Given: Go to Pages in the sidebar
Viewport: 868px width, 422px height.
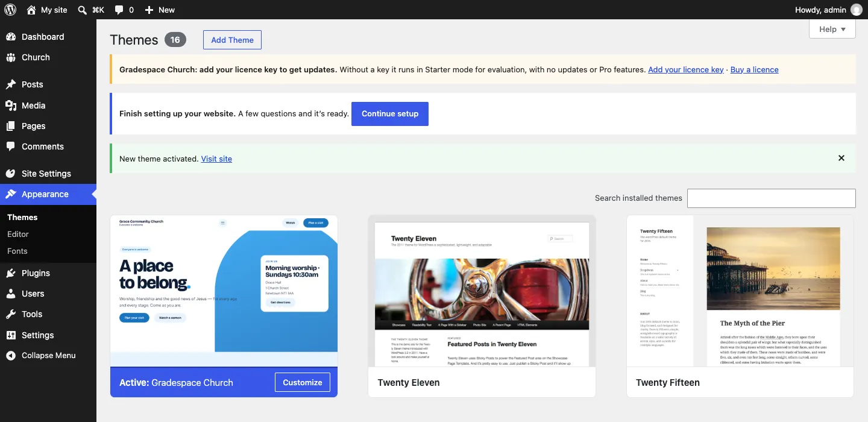Looking at the screenshot, I should [48, 126].
